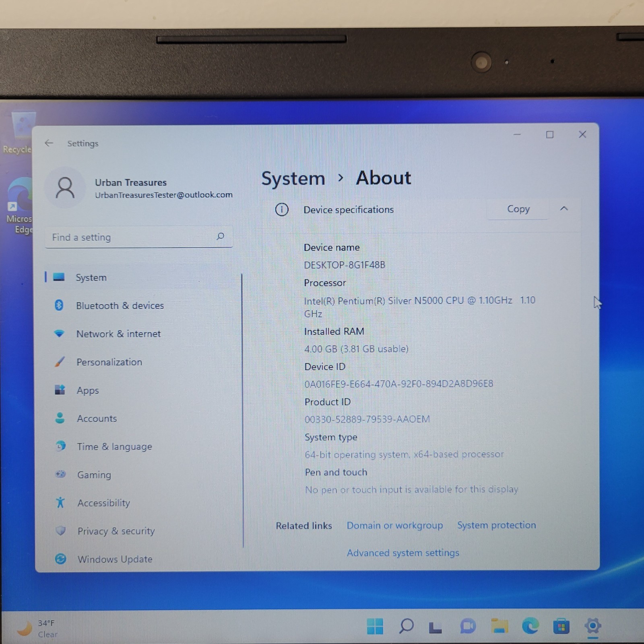
Task: Select System in the settings sidebar
Action: 139,277
